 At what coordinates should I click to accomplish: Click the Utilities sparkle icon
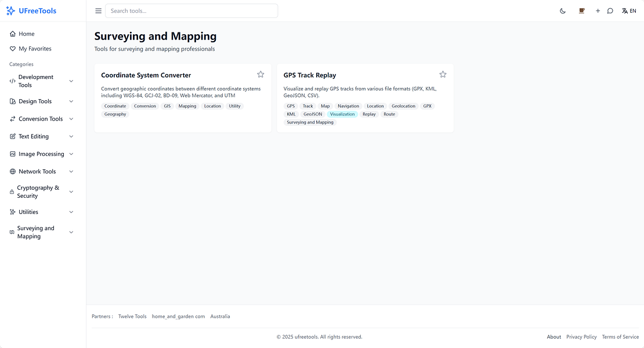tap(13, 212)
